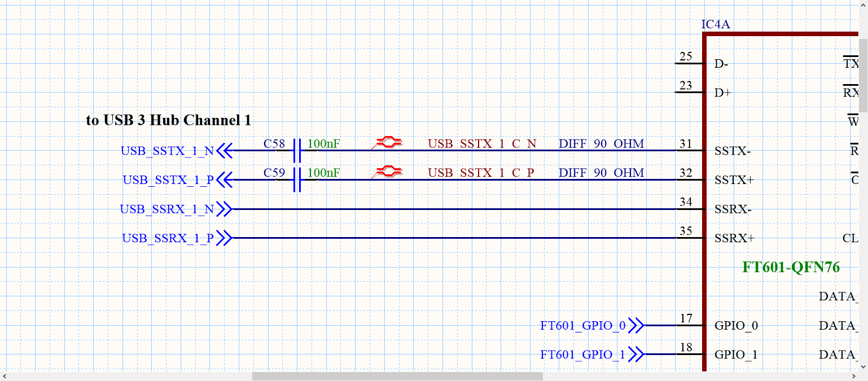
Task: Select the C58 designator label
Action: click(x=274, y=143)
